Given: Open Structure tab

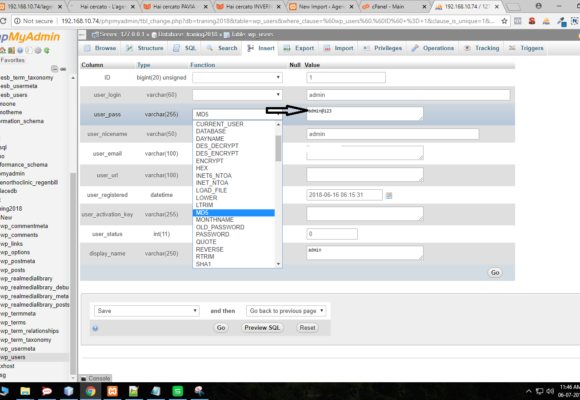Looking at the screenshot, I should pyautogui.click(x=145, y=48).
